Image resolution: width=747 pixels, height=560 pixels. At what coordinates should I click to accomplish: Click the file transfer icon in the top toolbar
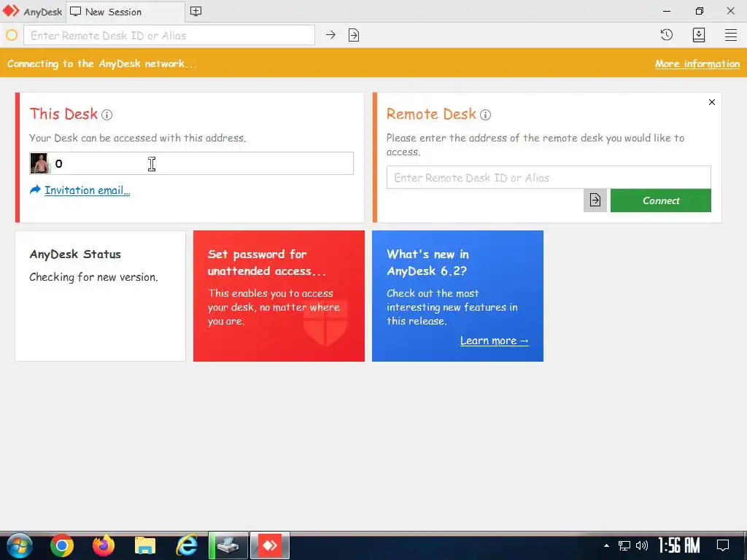click(x=354, y=35)
